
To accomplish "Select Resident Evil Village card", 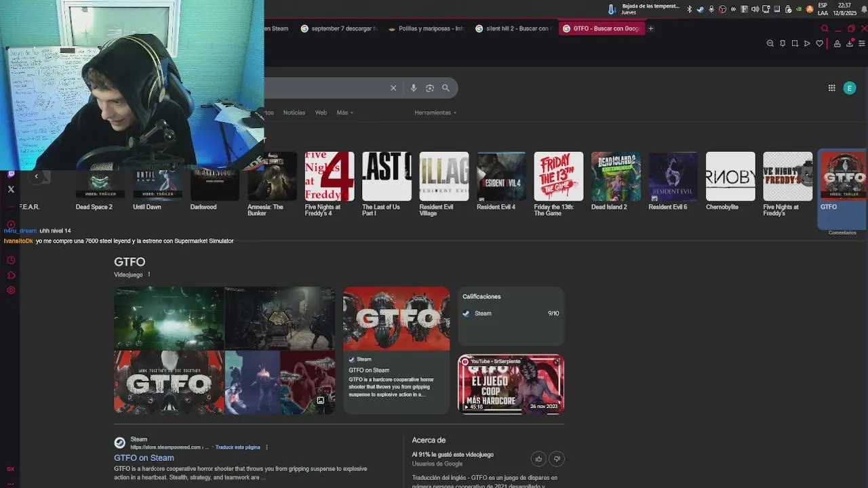I will click(444, 184).
